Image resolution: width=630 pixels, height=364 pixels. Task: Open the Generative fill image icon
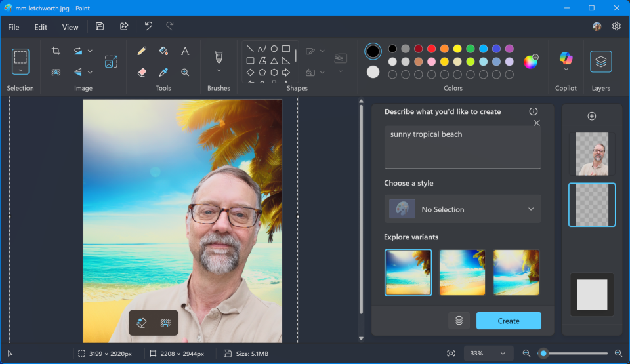pos(111,62)
